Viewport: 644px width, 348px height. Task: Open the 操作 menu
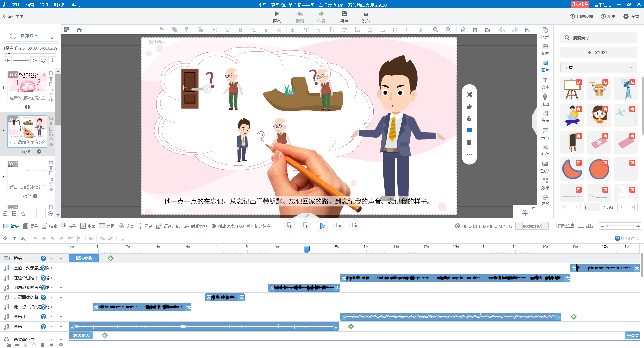44,5
